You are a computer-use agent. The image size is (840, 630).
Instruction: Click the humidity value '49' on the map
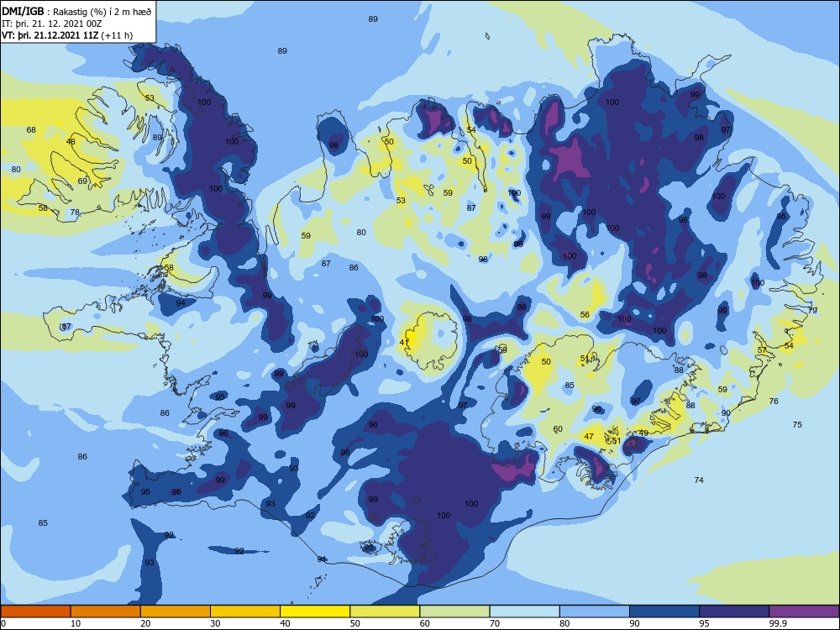click(643, 433)
